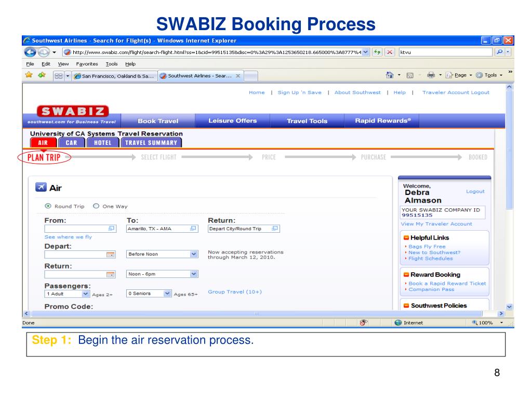The height and width of the screenshot is (399, 532).
Task: Open the 1 Adult passengers dropdown
Action: pyautogui.click(x=67, y=294)
